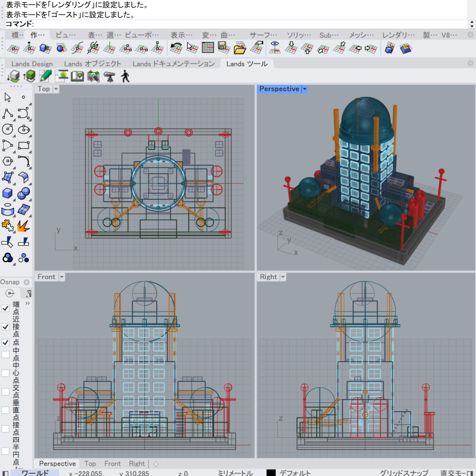The image size is (476, 476).
Task: Uncheck the 近接点 osnap checkbox
Action: tap(6, 327)
